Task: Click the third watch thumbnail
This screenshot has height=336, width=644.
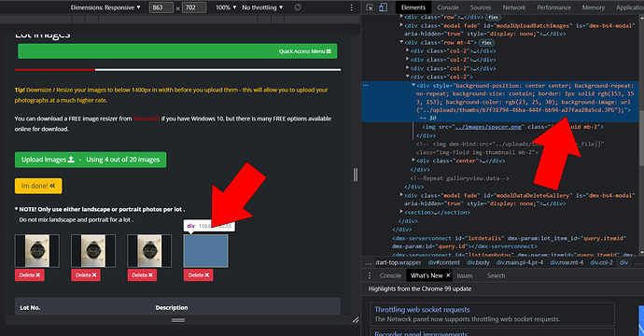Action: pos(149,251)
